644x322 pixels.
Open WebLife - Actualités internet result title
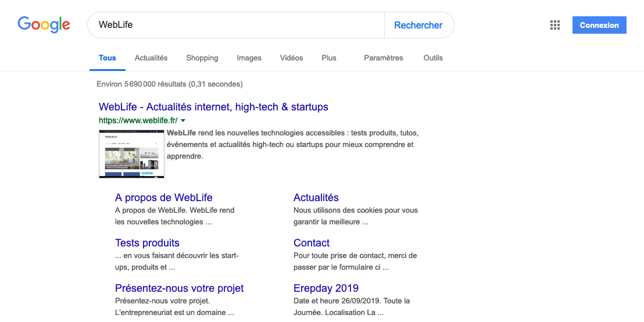[x=213, y=107]
